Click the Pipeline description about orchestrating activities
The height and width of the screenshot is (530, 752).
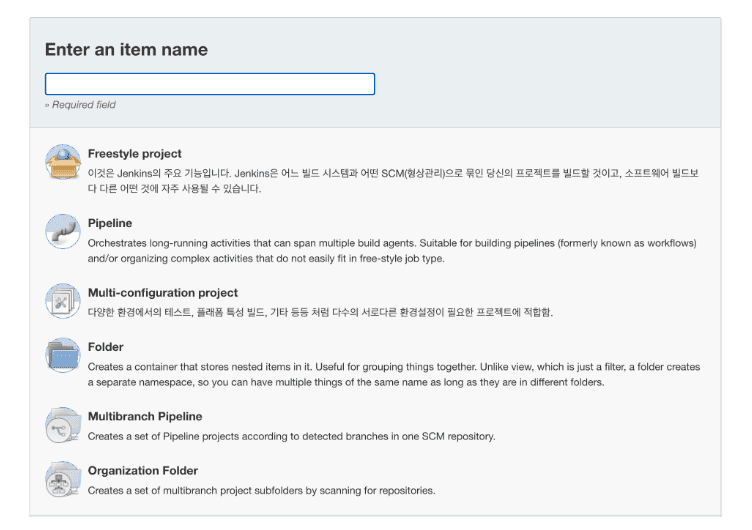392,251
